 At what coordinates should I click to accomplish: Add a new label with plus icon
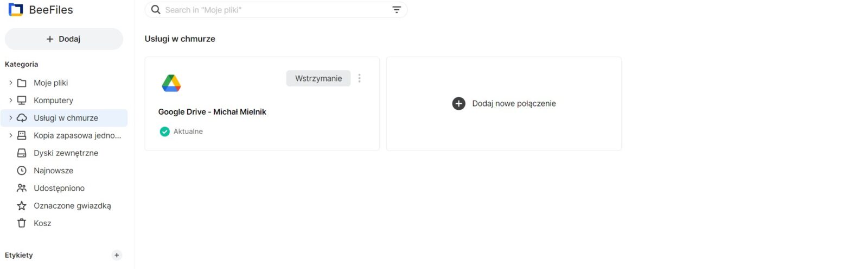pos(117,255)
